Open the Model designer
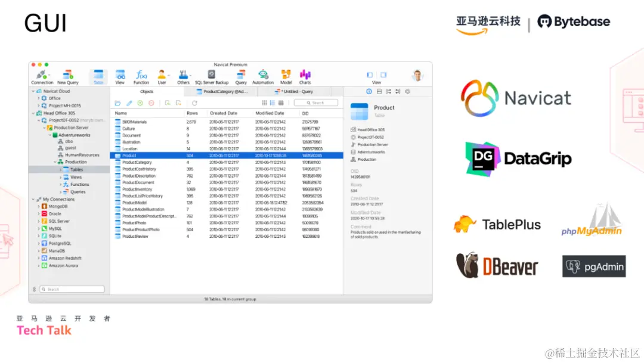This screenshot has height=363, width=644. (286, 76)
